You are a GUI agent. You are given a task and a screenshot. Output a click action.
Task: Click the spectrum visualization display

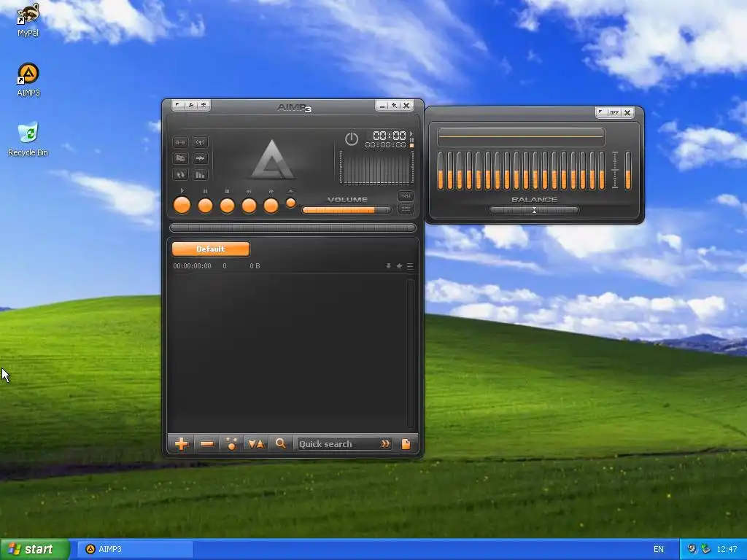[376, 167]
